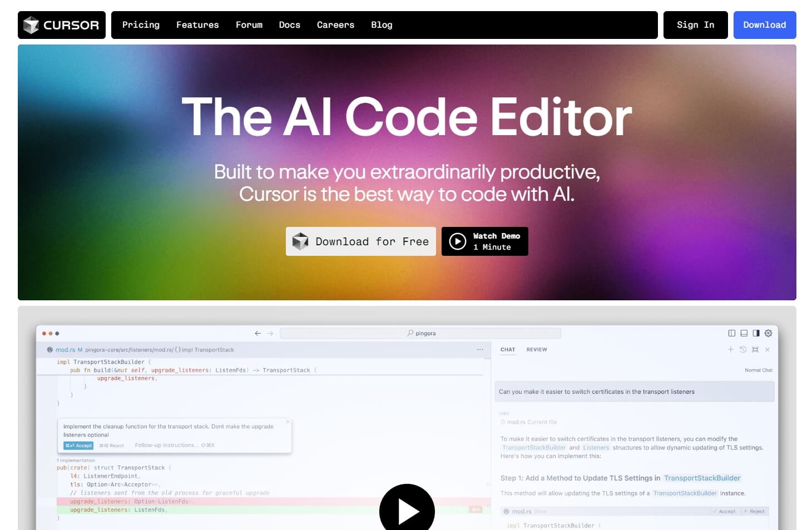Image resolution: width=812 pixels, height=530 pixels.
Task: Open chat history clock icon
Action: tap(743, 349)
